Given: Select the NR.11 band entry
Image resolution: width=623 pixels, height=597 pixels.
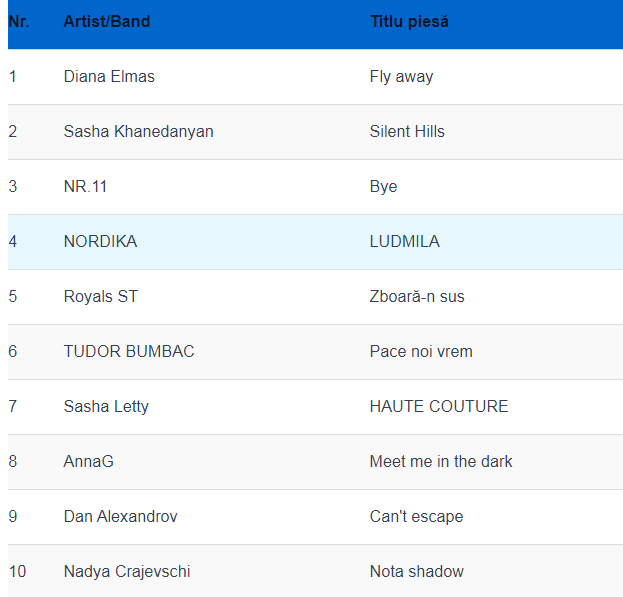Looking at the screenshot, I should pyautogui.click(x=85, y=187).
